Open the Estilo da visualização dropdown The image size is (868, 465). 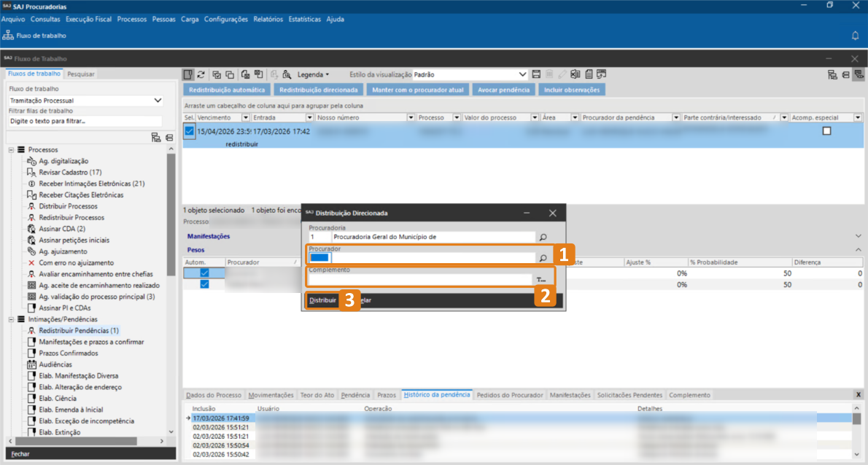point(522,74)
